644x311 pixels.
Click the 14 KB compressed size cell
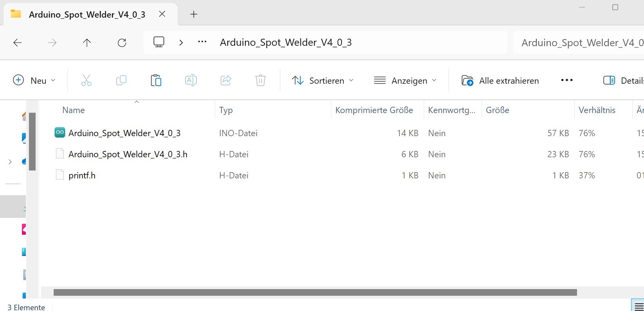(x=407, y=133)
